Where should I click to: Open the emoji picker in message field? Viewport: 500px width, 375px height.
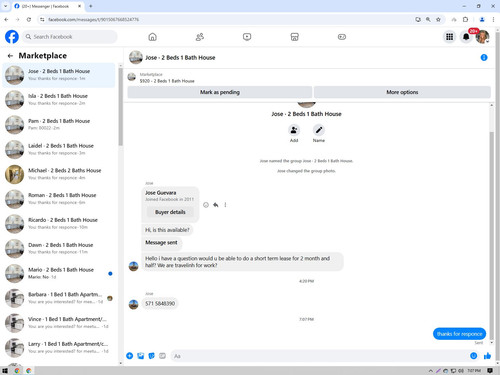coord(473,356)
